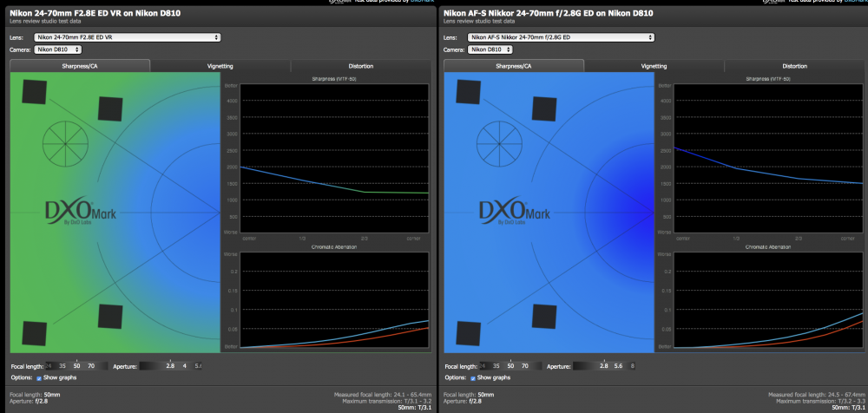Click title 'Nikon 24-70mm F2.8E ED VR on Nikon D810'
This screenshot has height=413, width=868.
coord(95,13)
